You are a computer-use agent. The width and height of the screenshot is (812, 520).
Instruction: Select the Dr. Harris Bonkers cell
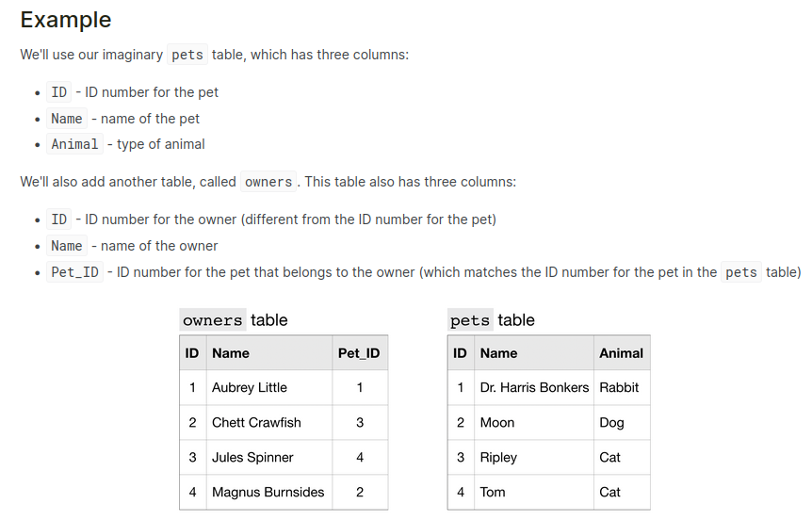pyautogui.click(x=534, y=387)
